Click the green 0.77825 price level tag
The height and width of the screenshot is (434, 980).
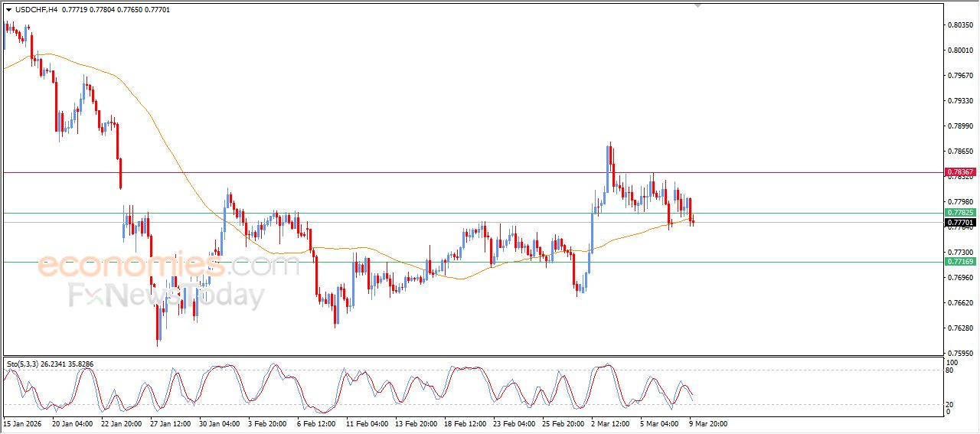point(960,212)
